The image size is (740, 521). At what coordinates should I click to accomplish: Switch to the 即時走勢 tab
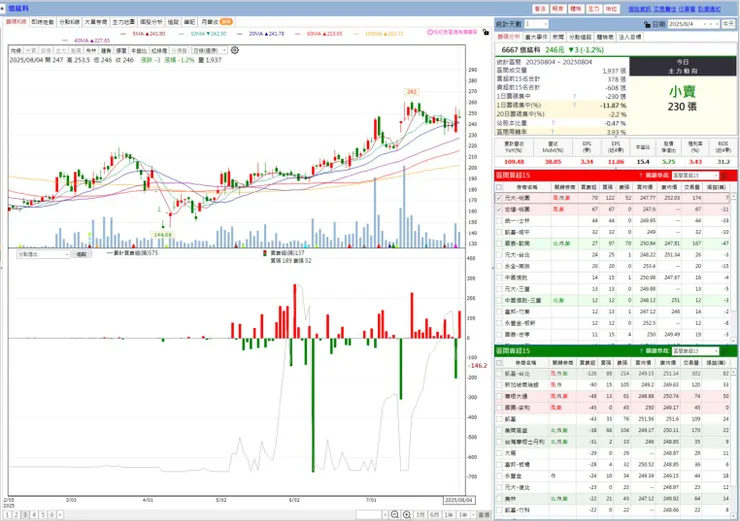[x=42, y=22]
